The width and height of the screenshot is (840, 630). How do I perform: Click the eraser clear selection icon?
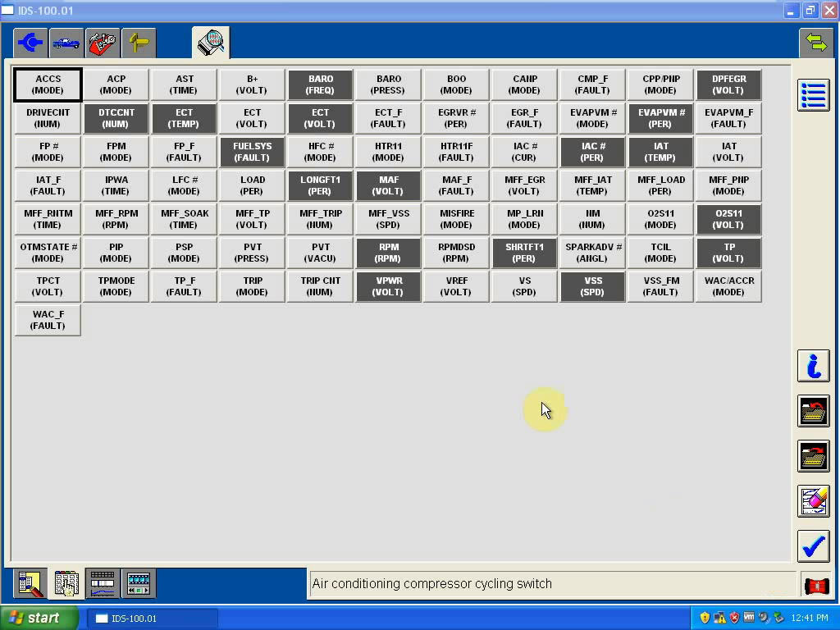(813, 501)
